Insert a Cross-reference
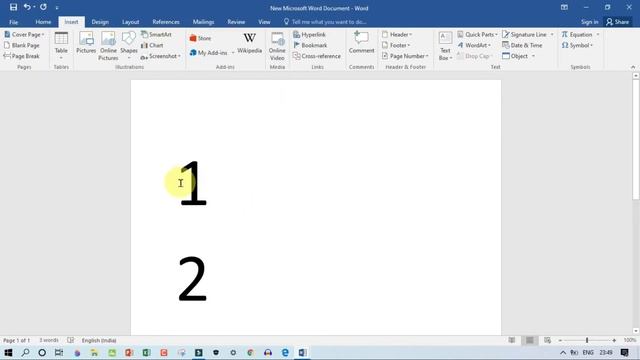This screenshot has width=640, height=360. pyautogui.click(x=317, y=56)
